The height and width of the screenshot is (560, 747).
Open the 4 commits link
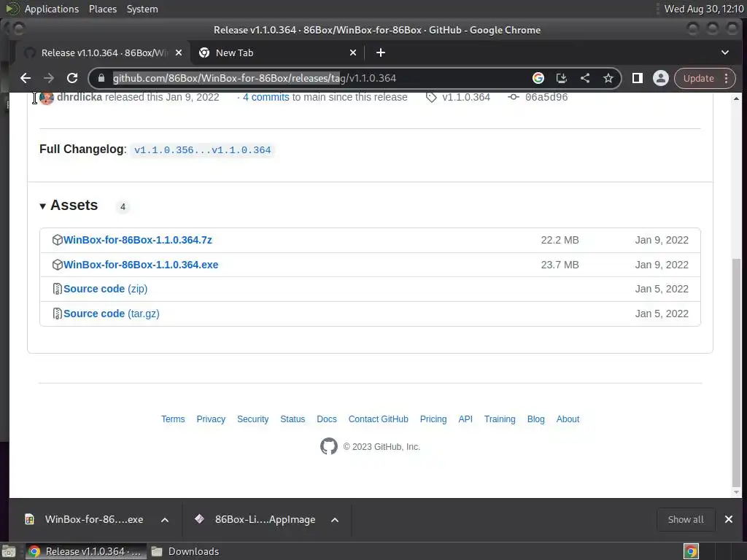pos(266,97)
